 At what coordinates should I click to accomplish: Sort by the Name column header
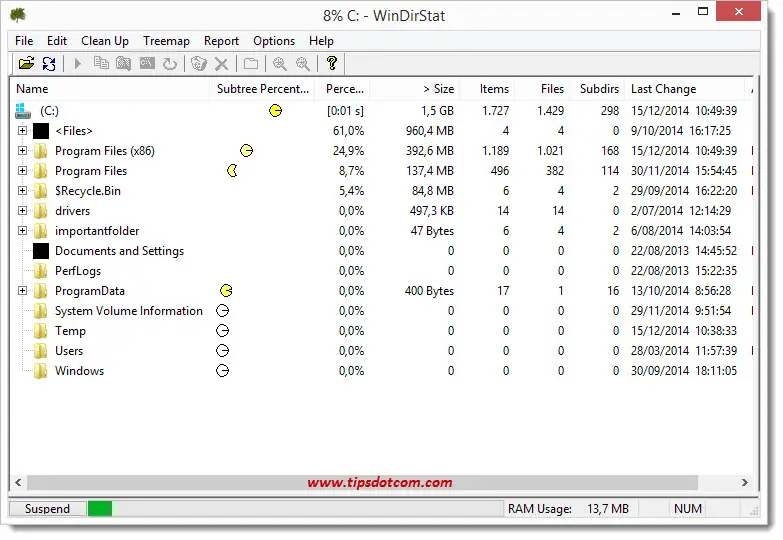(110, 89)
